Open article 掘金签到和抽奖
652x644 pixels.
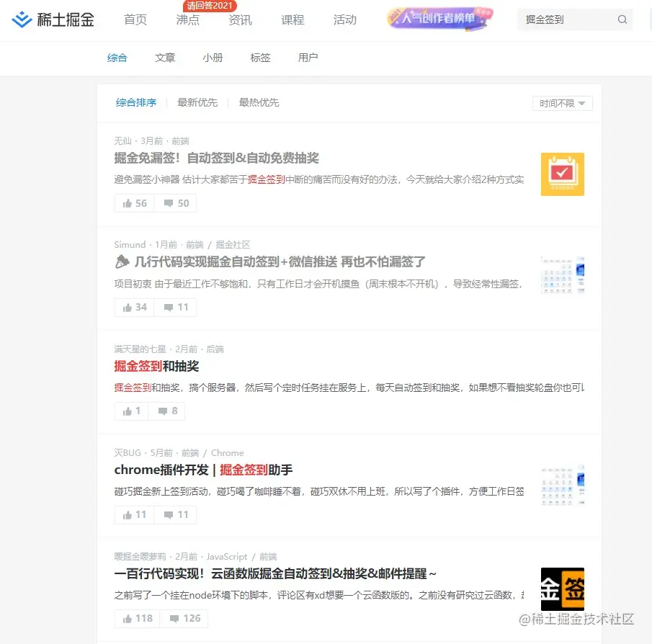coord(157,366)
